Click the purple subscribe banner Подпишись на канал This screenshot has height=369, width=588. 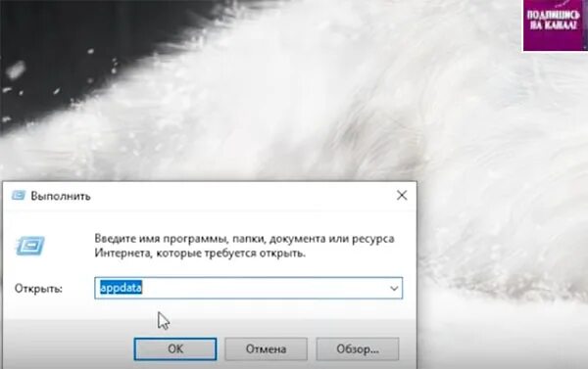point(556,25)
